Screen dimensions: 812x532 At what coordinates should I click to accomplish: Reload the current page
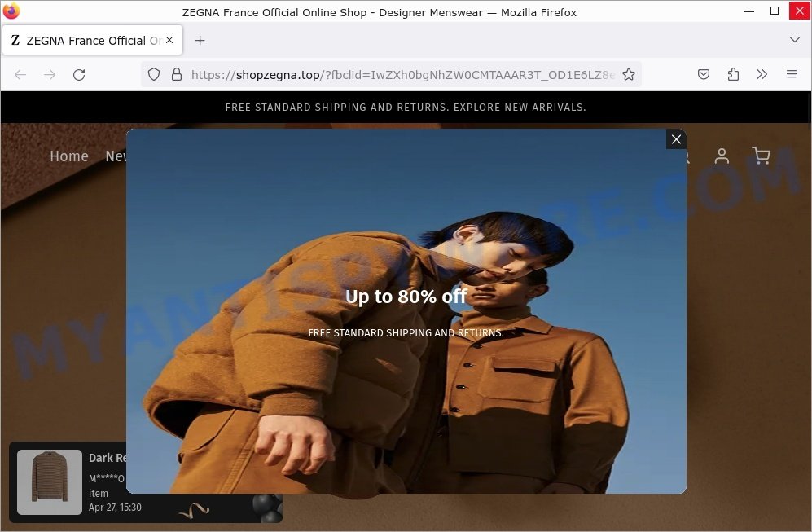click(x=79, y=75)
